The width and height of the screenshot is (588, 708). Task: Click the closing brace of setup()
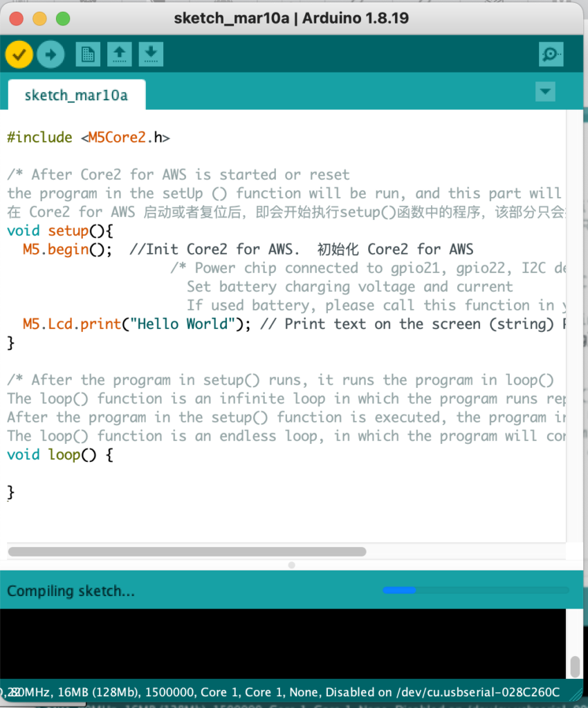click(11, 343)
